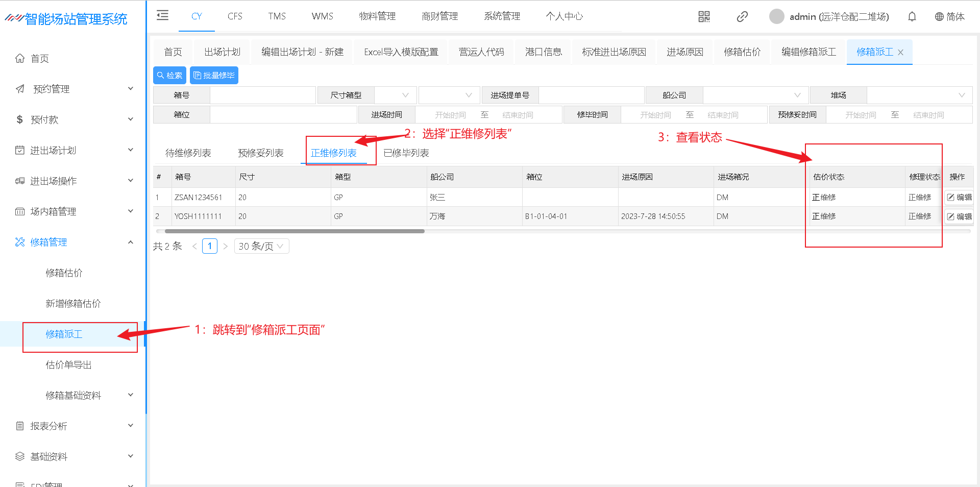Open the WMS top menu
The width and height of the screenshot is (980, 487).
[322, 16]
